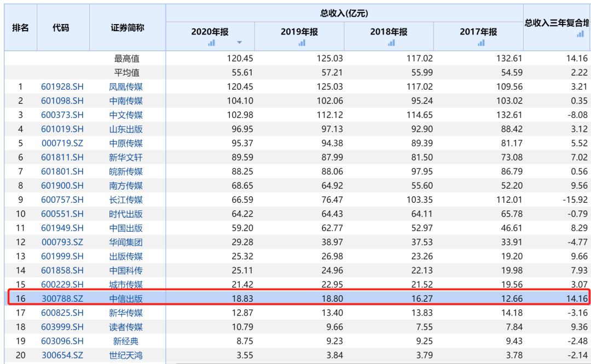Viewport: 591px width, 364px height.
Task: Open the 华闻集团 security name link
Action: 126,242
